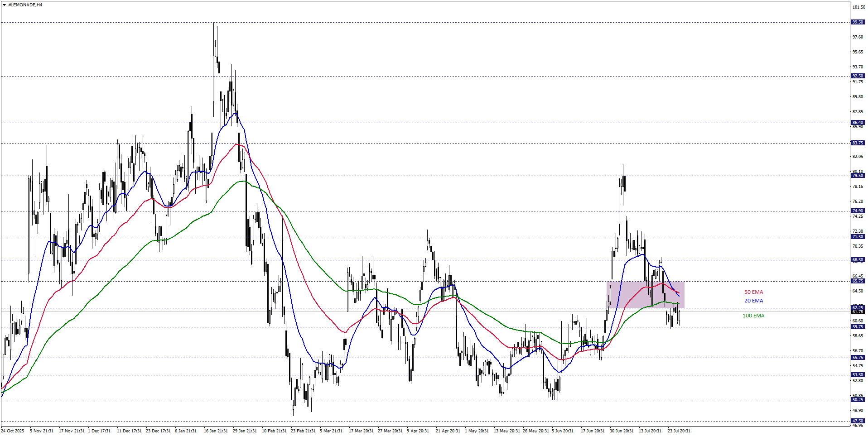Click the 5 Mar 21:31 time label
The height and width of the screenshot is (436, 868).
click(331, 431)
